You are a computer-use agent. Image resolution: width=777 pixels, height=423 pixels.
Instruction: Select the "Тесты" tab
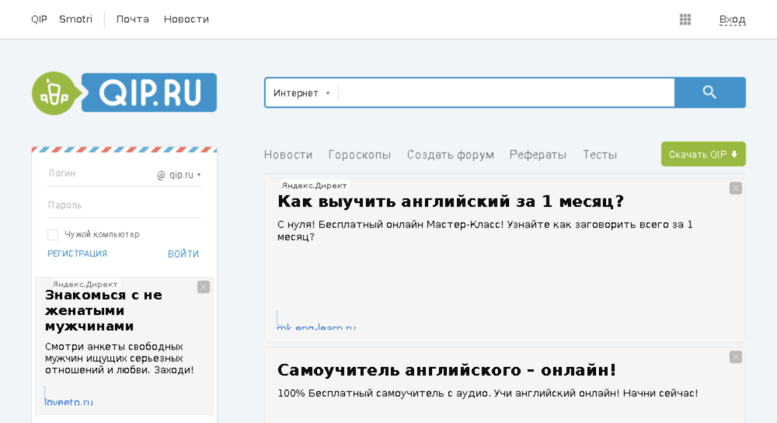point(600,155)
